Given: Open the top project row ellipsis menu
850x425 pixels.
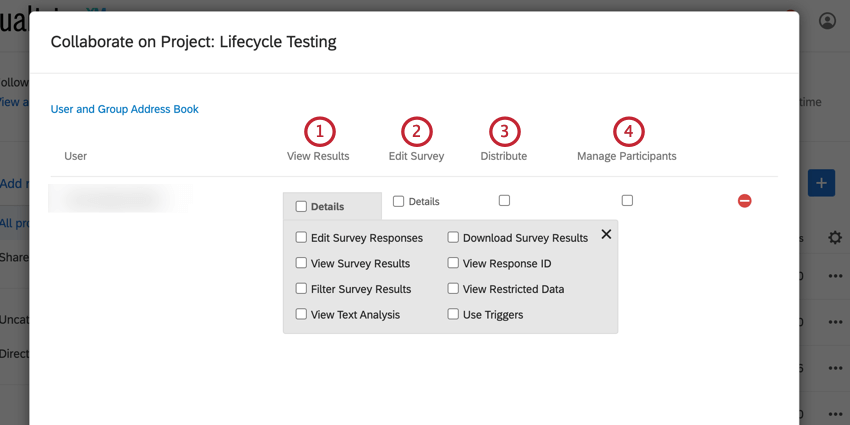Looking at the screenshot, I should coord(835,276).
